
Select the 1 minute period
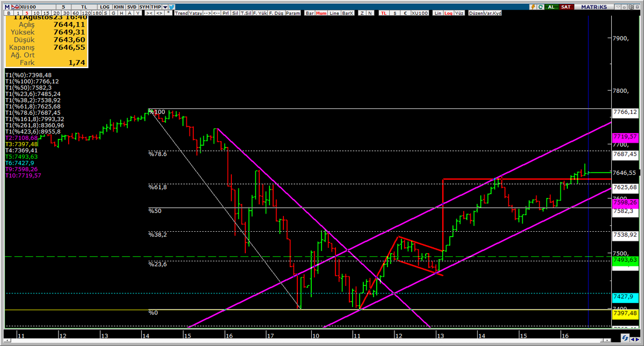(x=18, y=13)
